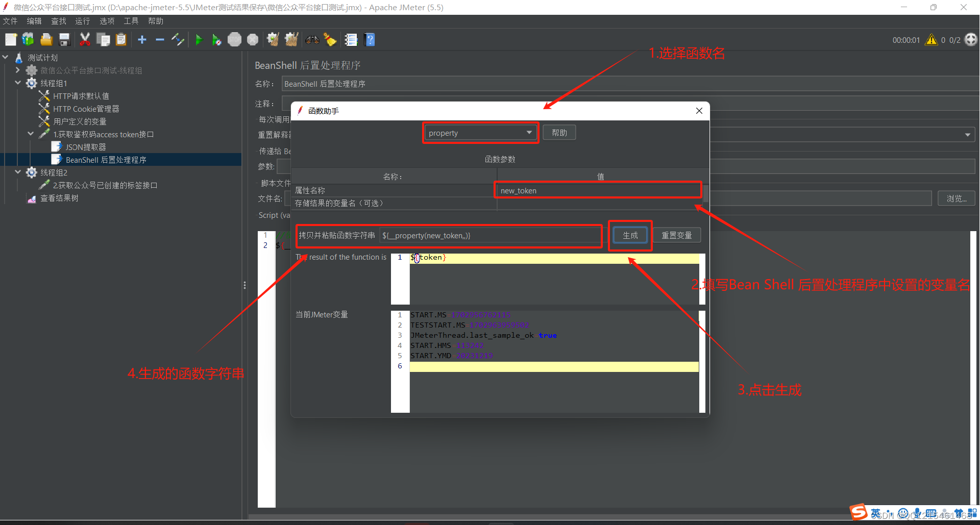Click the 生成 button
Image resolution: width=980 pixels, height=525 pixels.
[630, 235]
